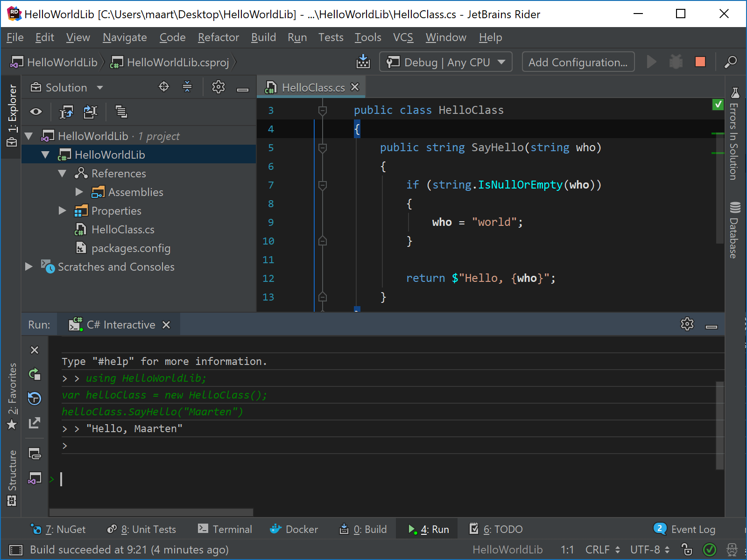The height and width of the screenshot is (560, 747).
Task: Collapse all in Solution explorer
Action: click(x=187, y=87)
